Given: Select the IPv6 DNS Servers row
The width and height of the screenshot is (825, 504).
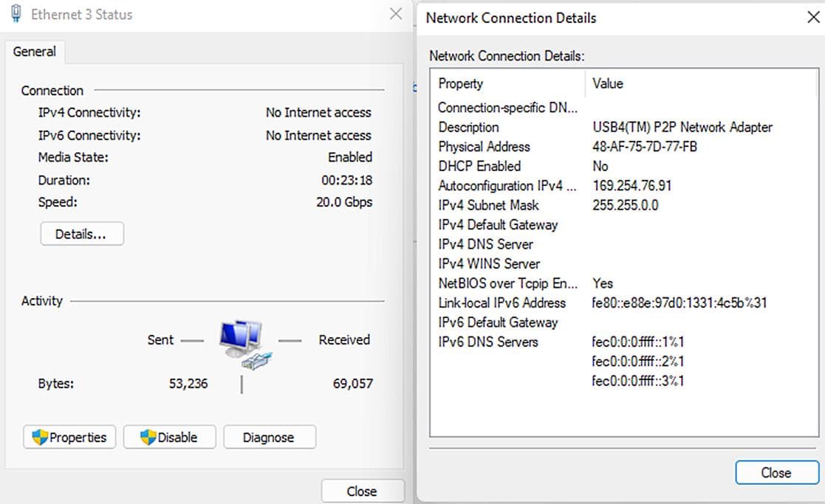Looking at the screenshot, I should [624, 342].
